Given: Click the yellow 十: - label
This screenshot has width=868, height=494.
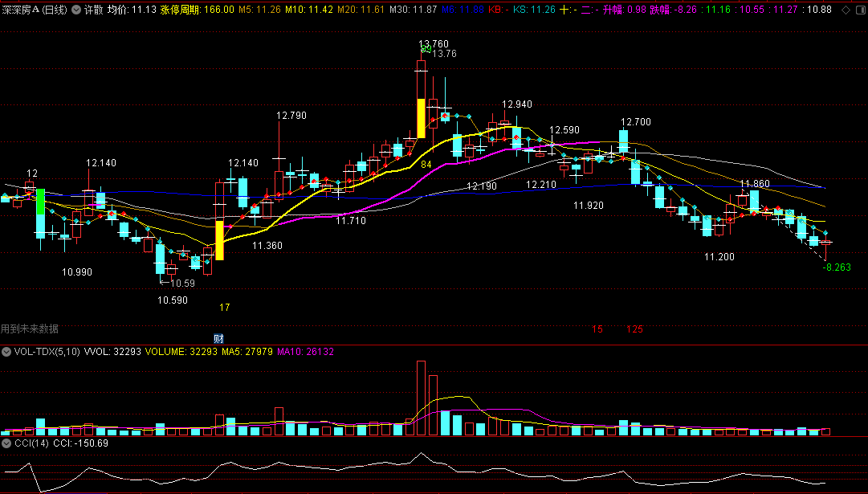Looking at the screenshot, I should click(x=568, y=10).
